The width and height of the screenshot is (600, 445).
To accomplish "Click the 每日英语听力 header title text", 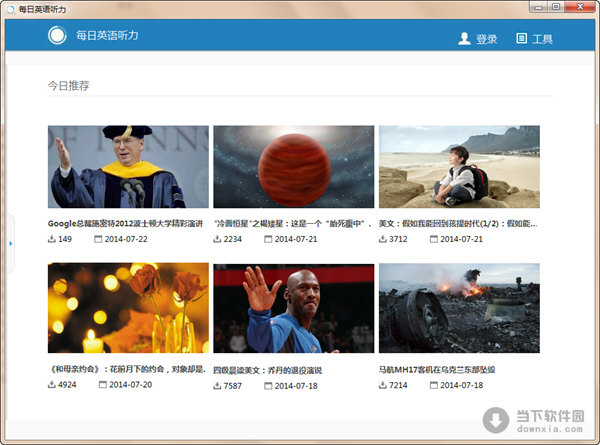I will coord(107,35).
